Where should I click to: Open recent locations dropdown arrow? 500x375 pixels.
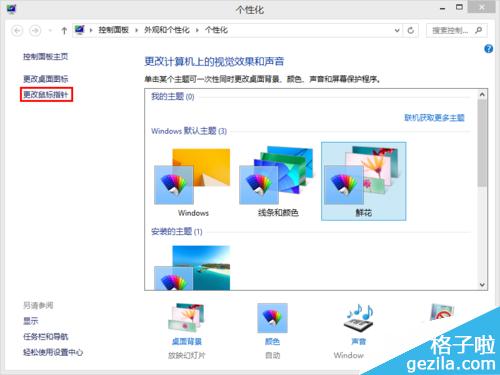[x=50, y=31]
